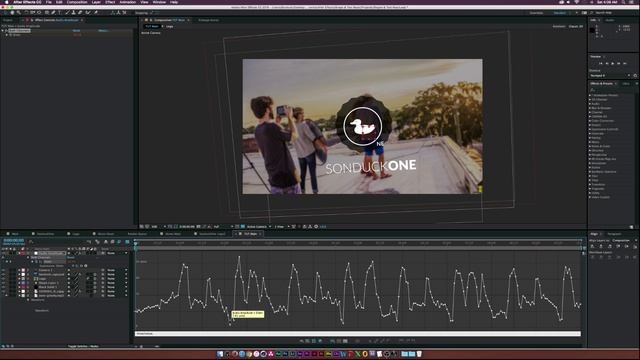Jump to last frame in Preview panel

point(624,63)
